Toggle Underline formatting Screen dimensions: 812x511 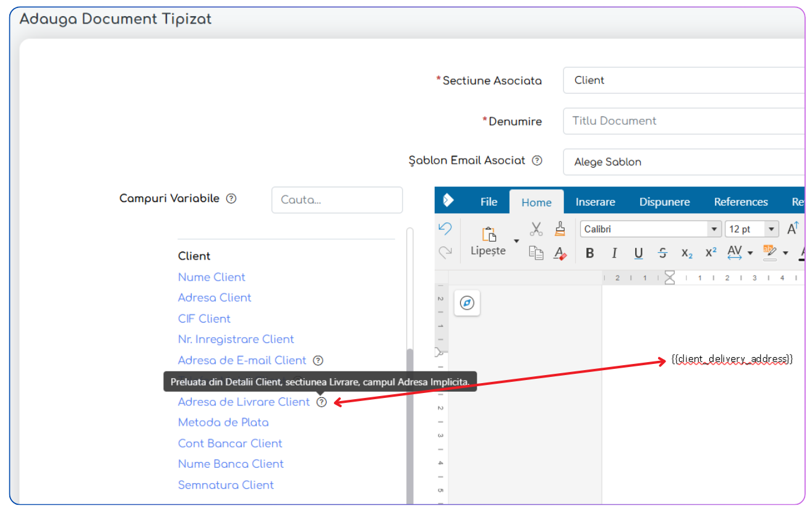[x=638, y=253]
